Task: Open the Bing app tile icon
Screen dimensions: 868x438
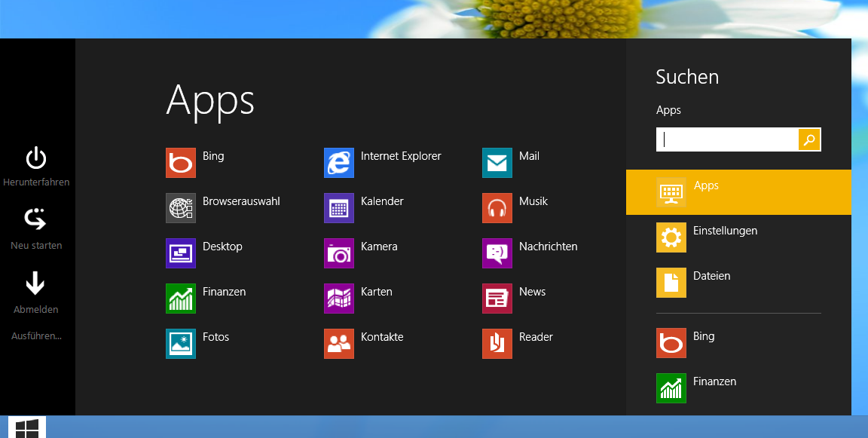Action: (181, 163)
